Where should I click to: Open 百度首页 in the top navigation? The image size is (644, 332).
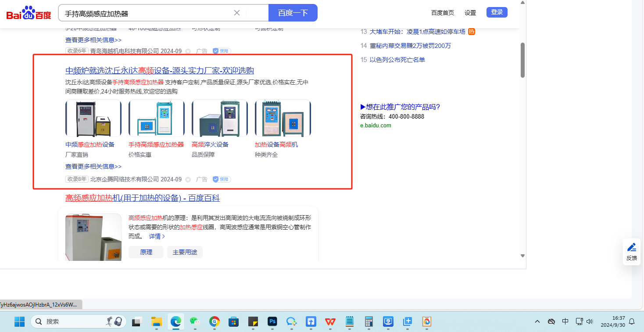443,13
